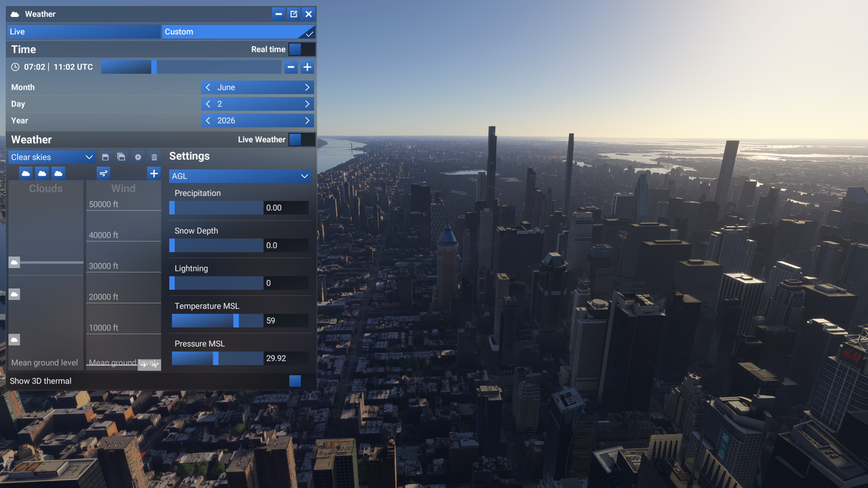Click the Precipitation slider
Screen dimensions: 868x488
216,207
